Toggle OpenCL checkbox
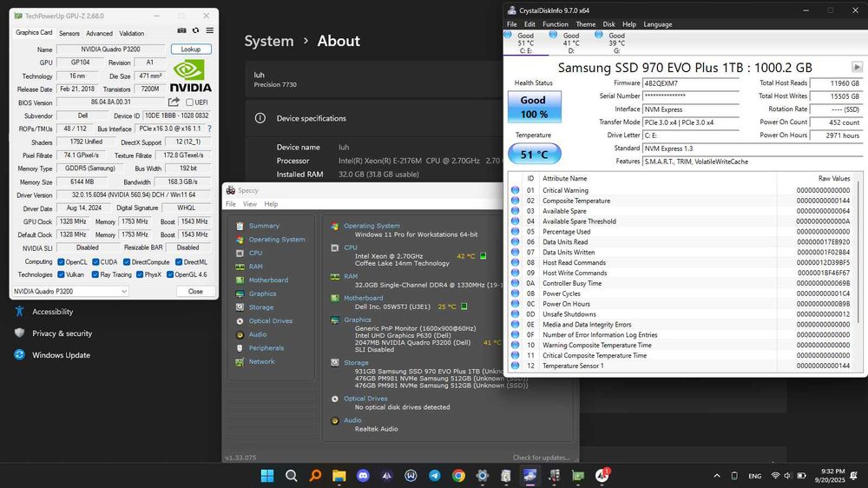868x488 pixels. click(61, 262)
